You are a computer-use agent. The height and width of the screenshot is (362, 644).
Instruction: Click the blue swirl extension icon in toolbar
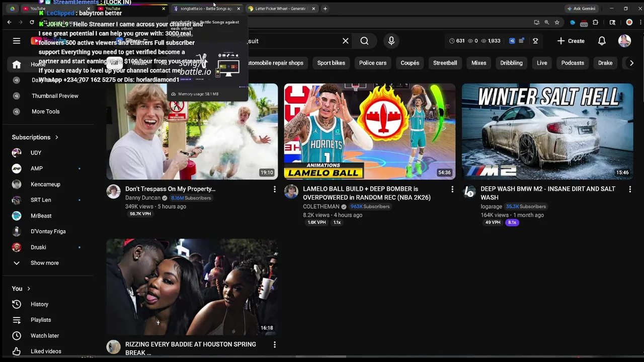(x=573, y=22)
